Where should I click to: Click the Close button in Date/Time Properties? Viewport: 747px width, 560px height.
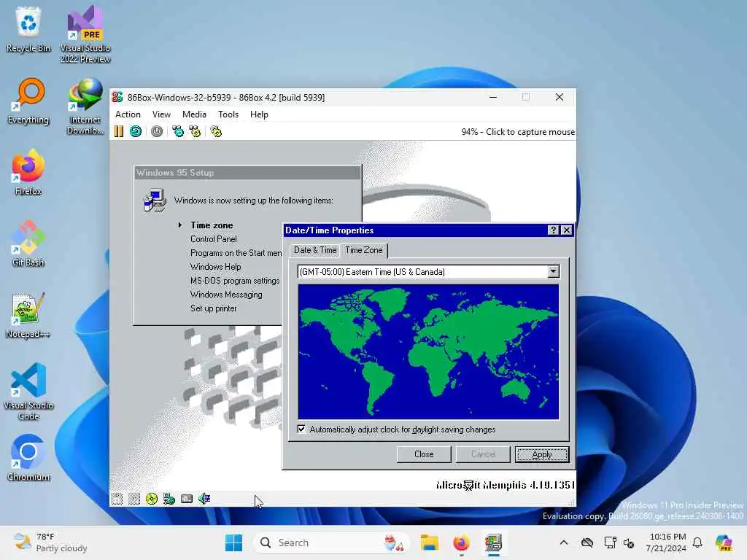pos(424,454)
